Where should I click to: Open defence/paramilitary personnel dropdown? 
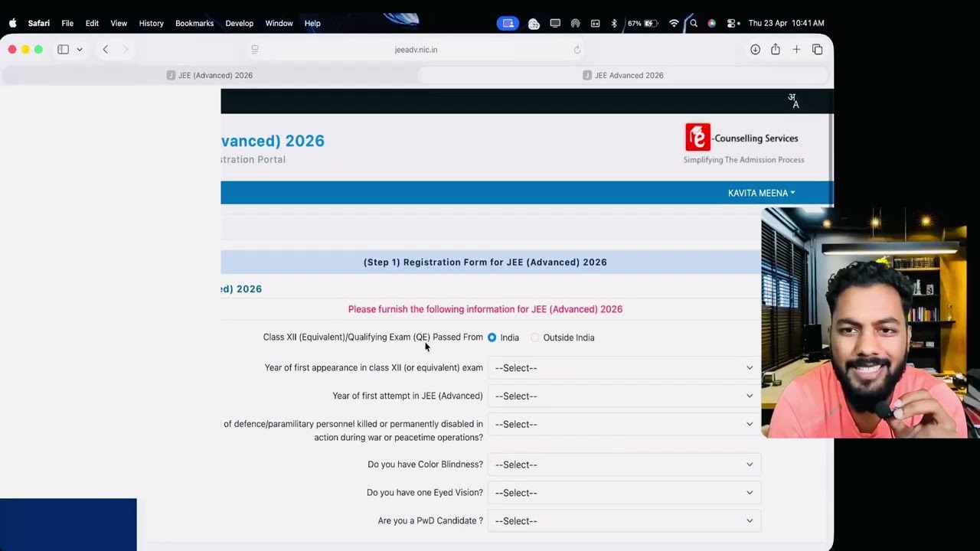[624, 424]
